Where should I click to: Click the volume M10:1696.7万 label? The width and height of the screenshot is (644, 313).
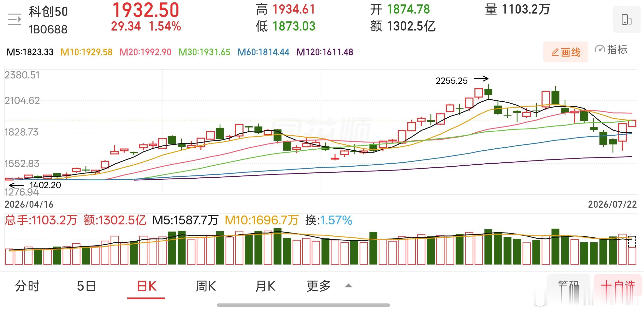coord(262,220)
